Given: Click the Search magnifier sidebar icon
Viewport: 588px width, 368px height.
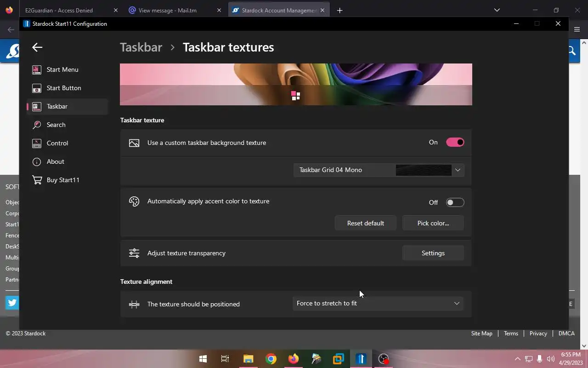Looking at the screenshot, I should (x=37, y=125).
